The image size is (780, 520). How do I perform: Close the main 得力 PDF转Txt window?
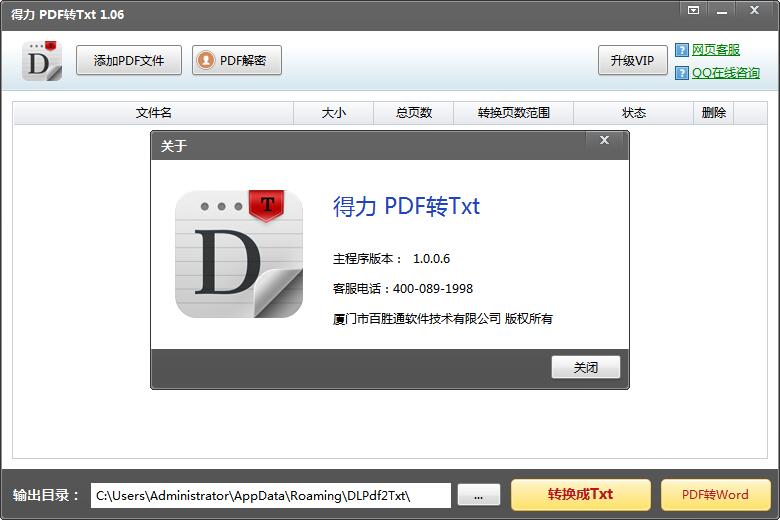point(755,10)
